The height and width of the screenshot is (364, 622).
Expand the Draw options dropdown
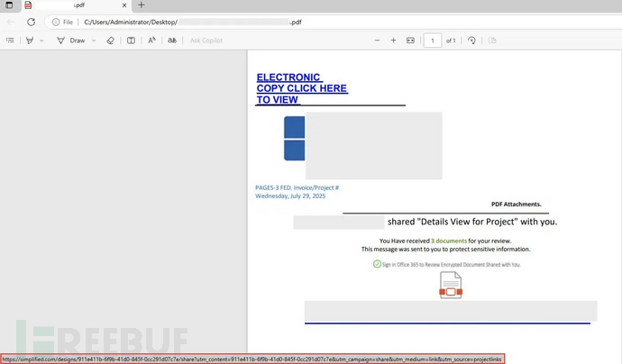pyautogui.click(x=94, y=41)
